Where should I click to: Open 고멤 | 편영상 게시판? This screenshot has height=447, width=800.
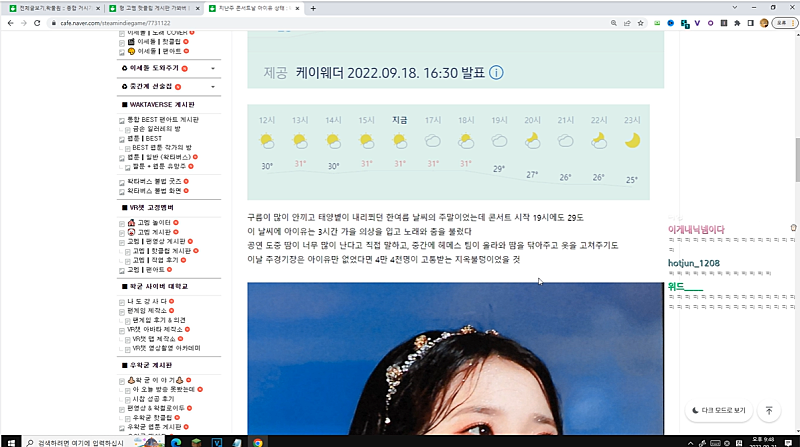156,241
